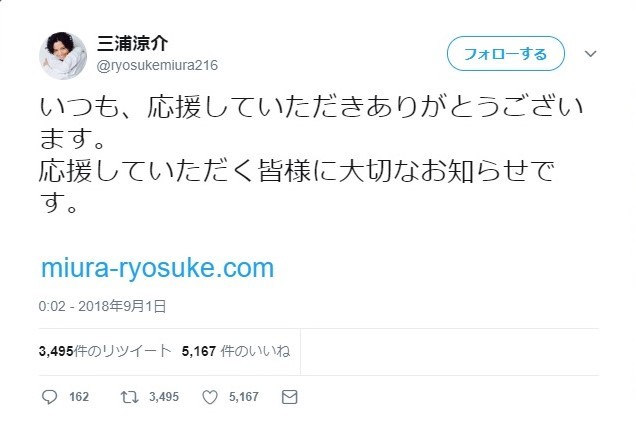Click the 5,167 count beside the heart
The height and width of the screenshot is (433, 636).
tap(243, 397)
